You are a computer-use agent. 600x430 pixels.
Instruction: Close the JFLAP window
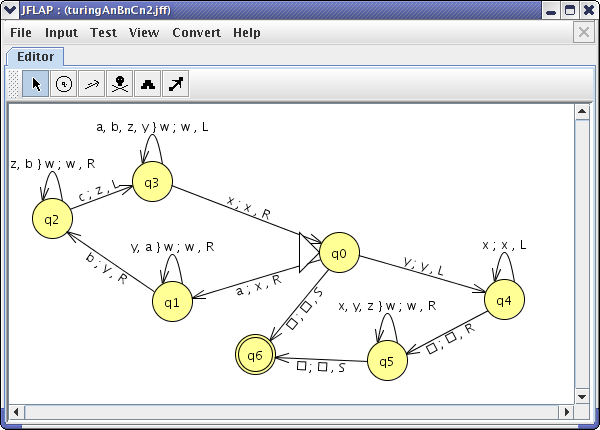click(589, 10)
